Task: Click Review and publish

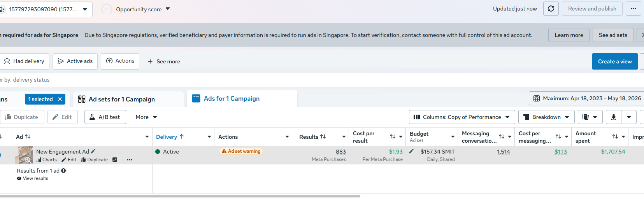Action: [x=592, y=9]
